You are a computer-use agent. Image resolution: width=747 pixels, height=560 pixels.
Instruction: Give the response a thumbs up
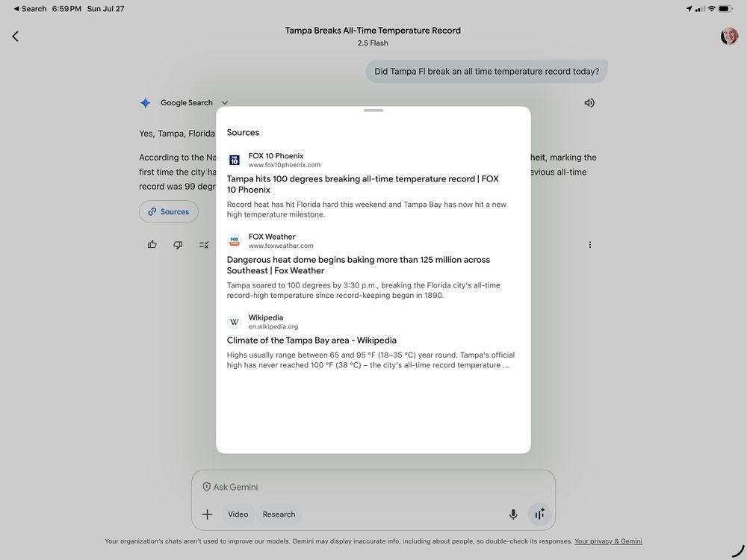coord(152,245)
